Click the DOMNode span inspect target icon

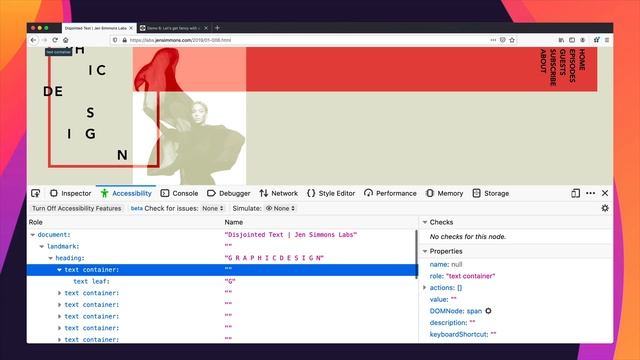tap(488, 311)
